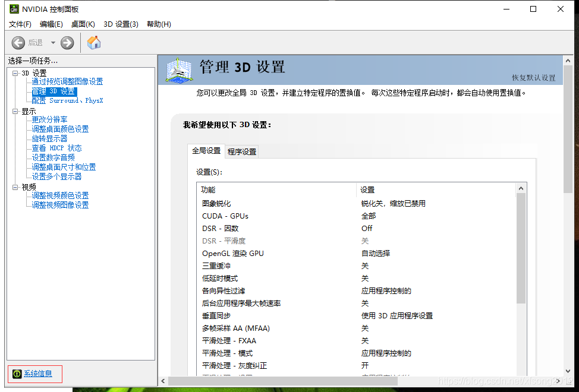Open 旋转显示器 task
This screenshot has width=579, height=392.
pyautogui.click(x=49, y=138)
